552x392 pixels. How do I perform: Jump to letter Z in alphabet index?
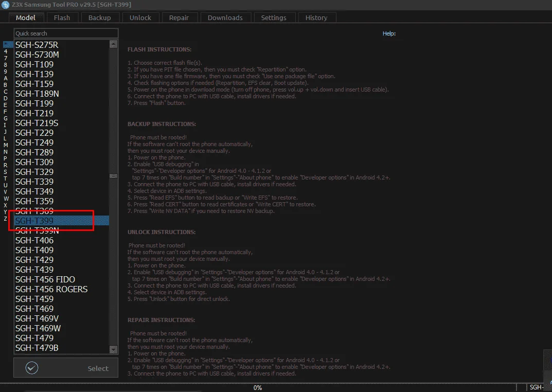tap(5, 219)
